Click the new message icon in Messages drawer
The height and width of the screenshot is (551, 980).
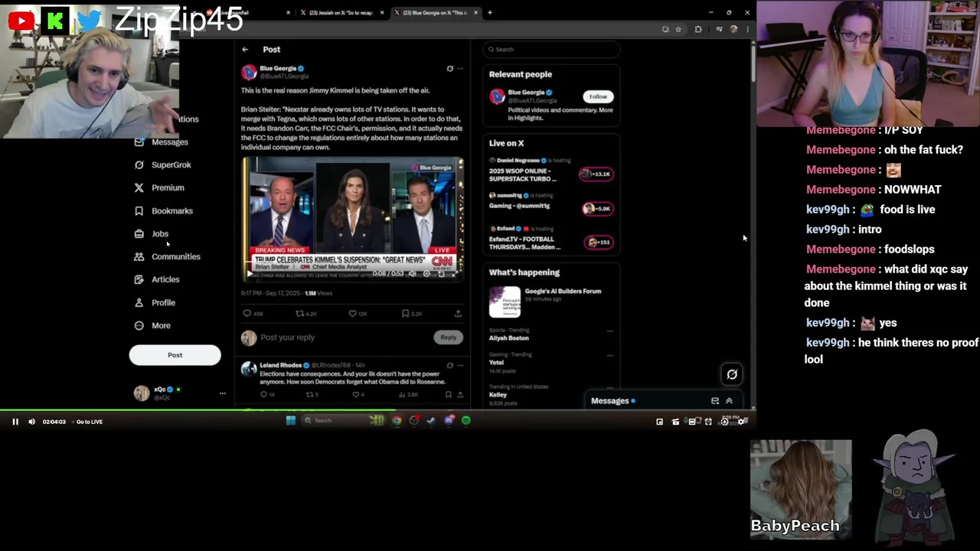click(715, 401)
